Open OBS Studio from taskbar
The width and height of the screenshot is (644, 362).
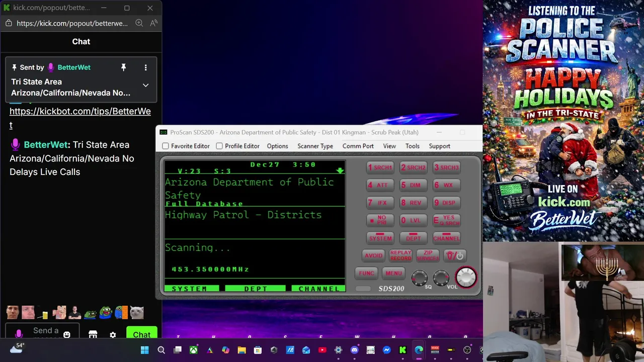point(467,350)
